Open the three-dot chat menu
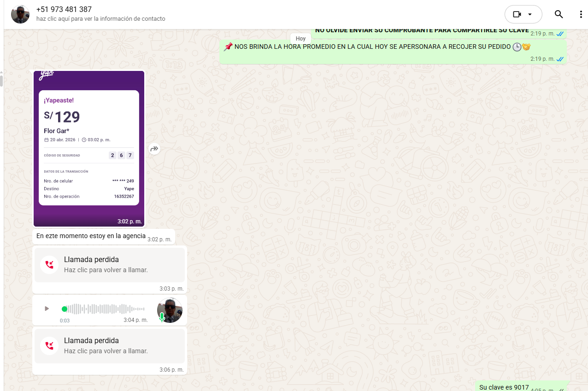The width and height of the screenshot is (588, 391). tap(581, 14)
